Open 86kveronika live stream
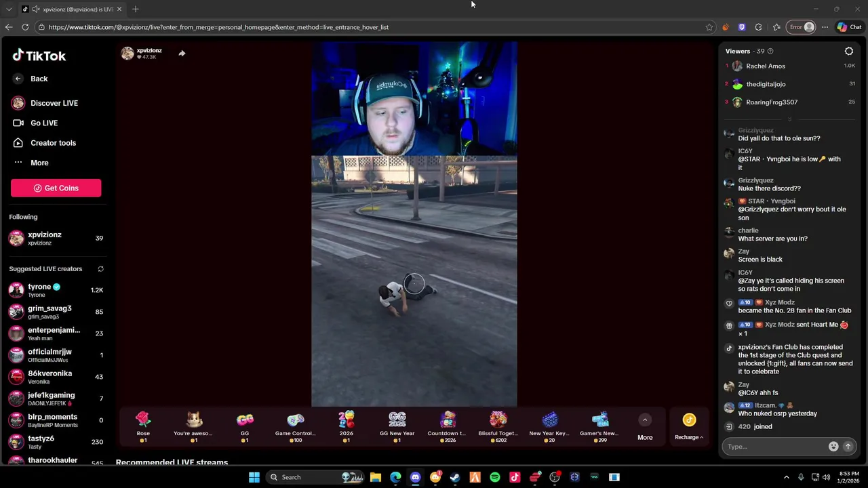The height and width of the screenshot is (488, 868). click(56, 377)
